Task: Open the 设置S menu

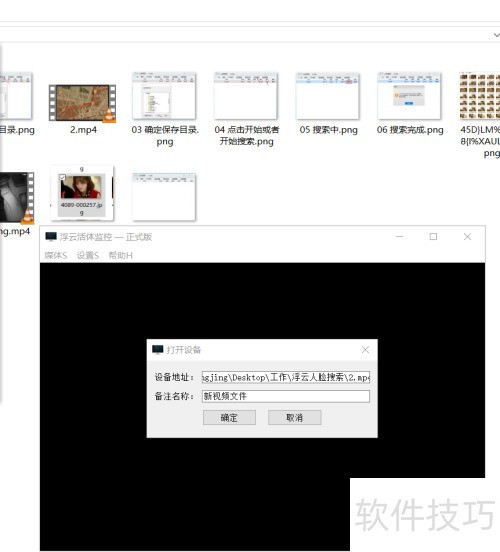Action: tap(88, 255)
